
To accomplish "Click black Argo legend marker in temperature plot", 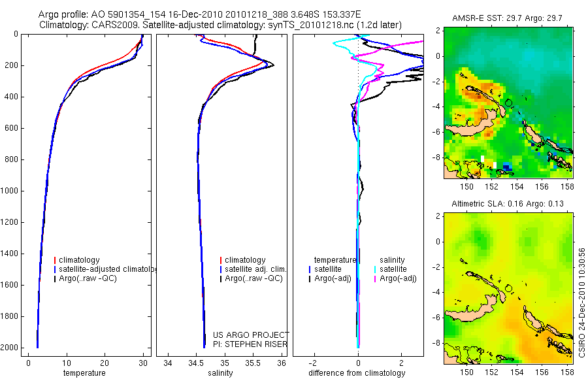I will click(x=55, y=278).
